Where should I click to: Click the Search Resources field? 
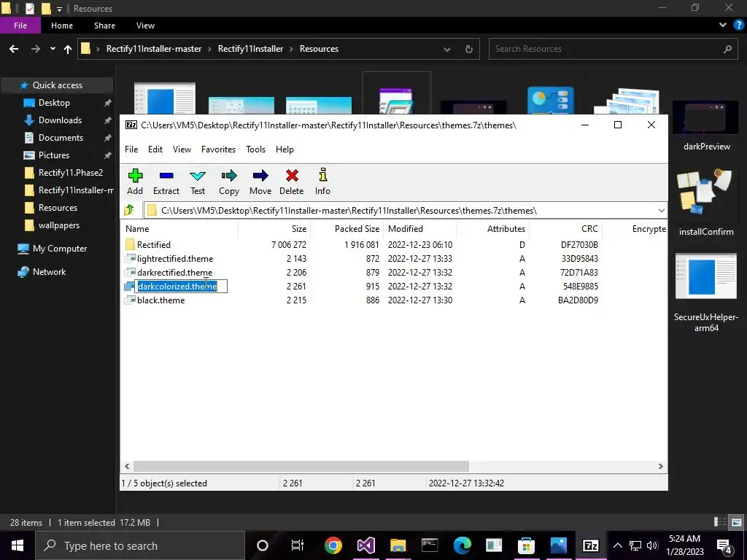click(x=611, y=49)
